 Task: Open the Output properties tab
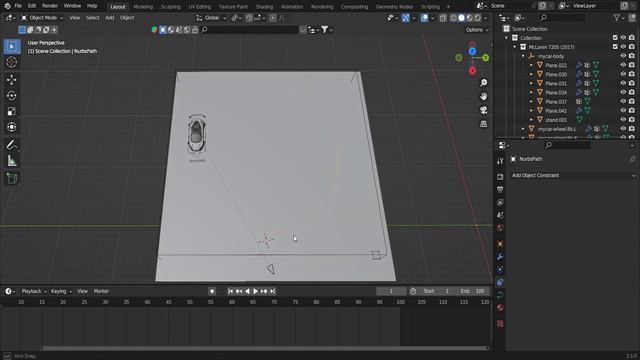[x=500, y=190]
